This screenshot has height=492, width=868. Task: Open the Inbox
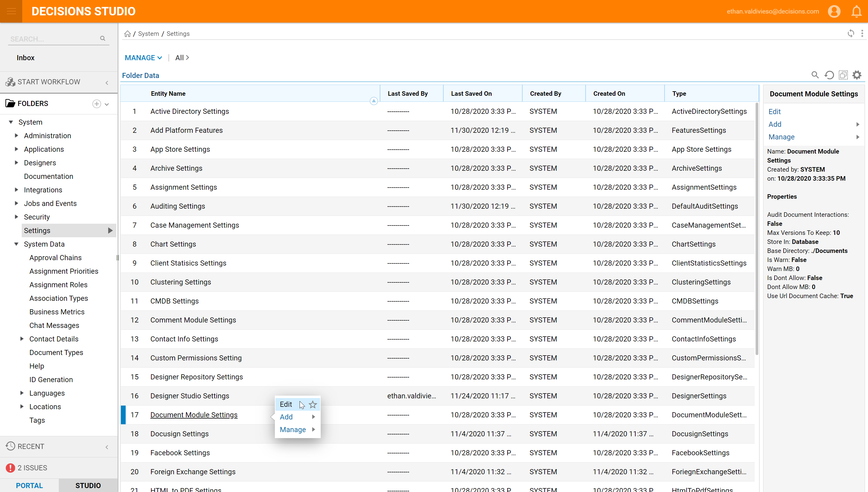(26, 58)
